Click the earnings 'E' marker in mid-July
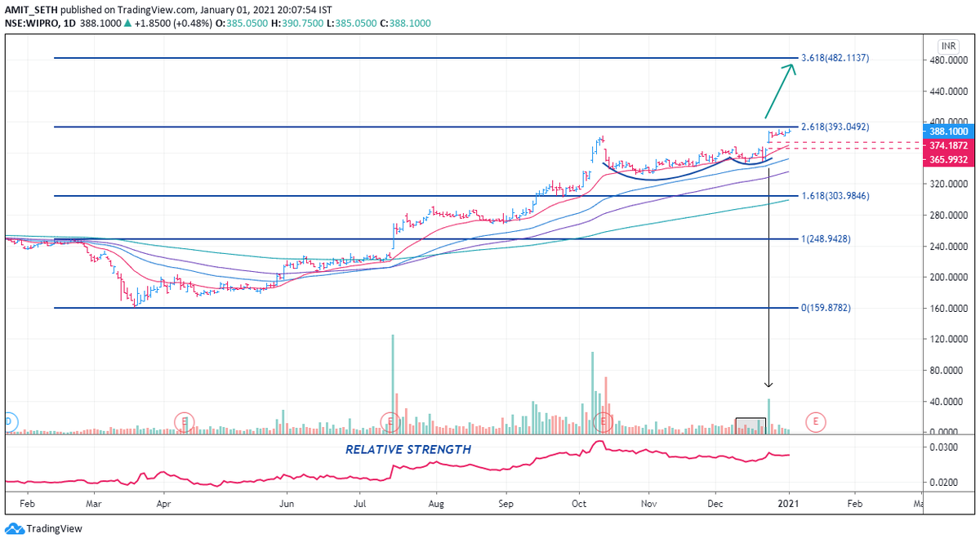Screen dimensions: 980x543 tap(390, 422)
